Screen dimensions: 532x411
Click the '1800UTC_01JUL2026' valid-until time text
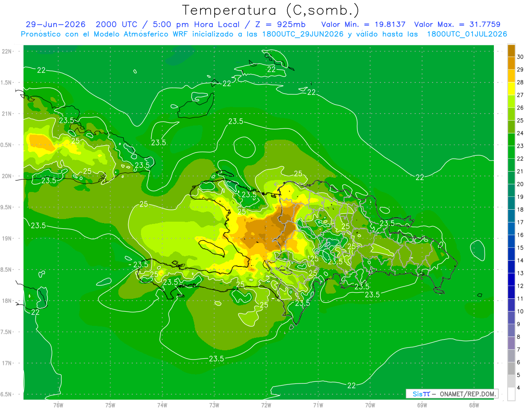(467, 34)
